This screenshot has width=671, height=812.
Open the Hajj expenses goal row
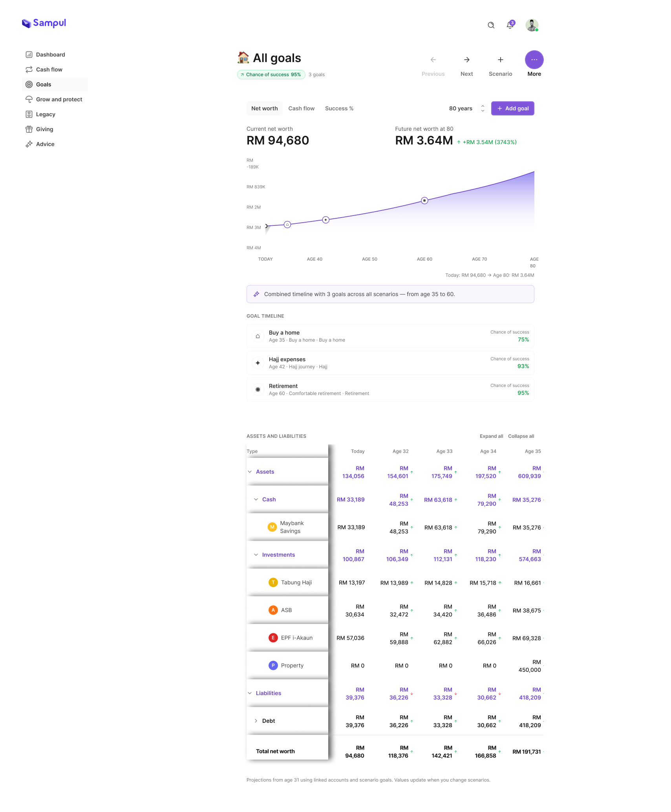point(390,363)
